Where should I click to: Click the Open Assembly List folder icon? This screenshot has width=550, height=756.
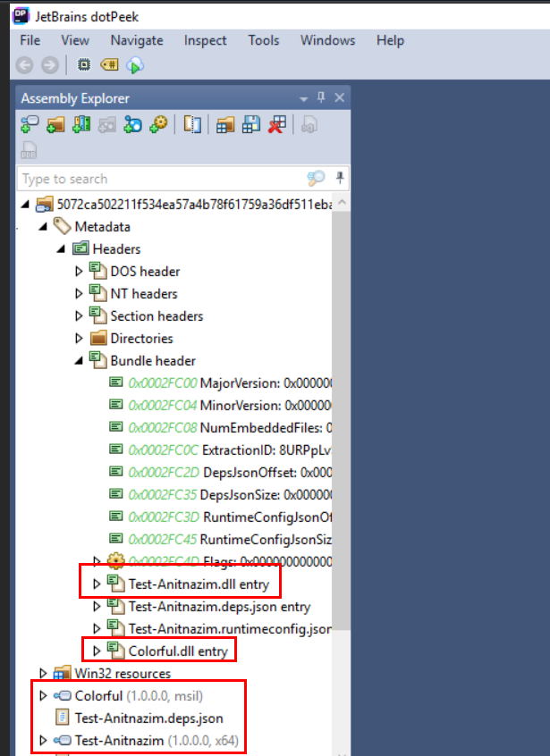(x=224, y=124)
